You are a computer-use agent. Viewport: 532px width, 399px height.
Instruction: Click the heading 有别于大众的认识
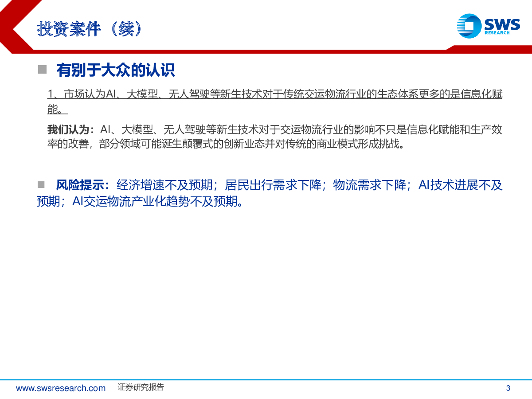(x=116, y=70)
